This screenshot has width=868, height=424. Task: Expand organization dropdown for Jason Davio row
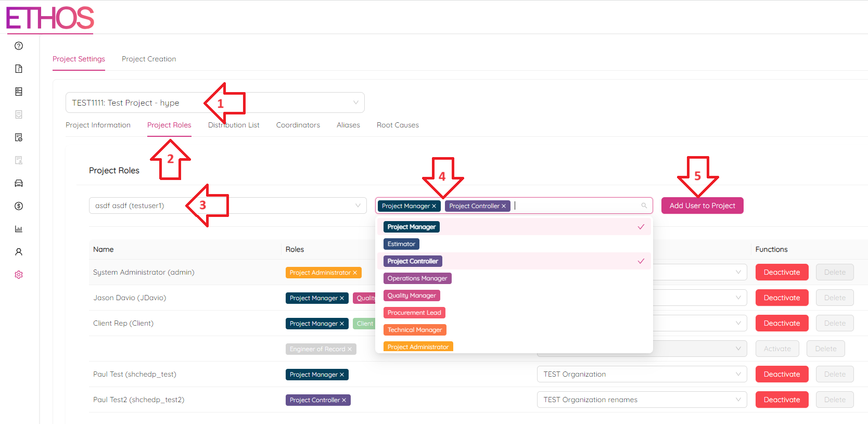738,298
